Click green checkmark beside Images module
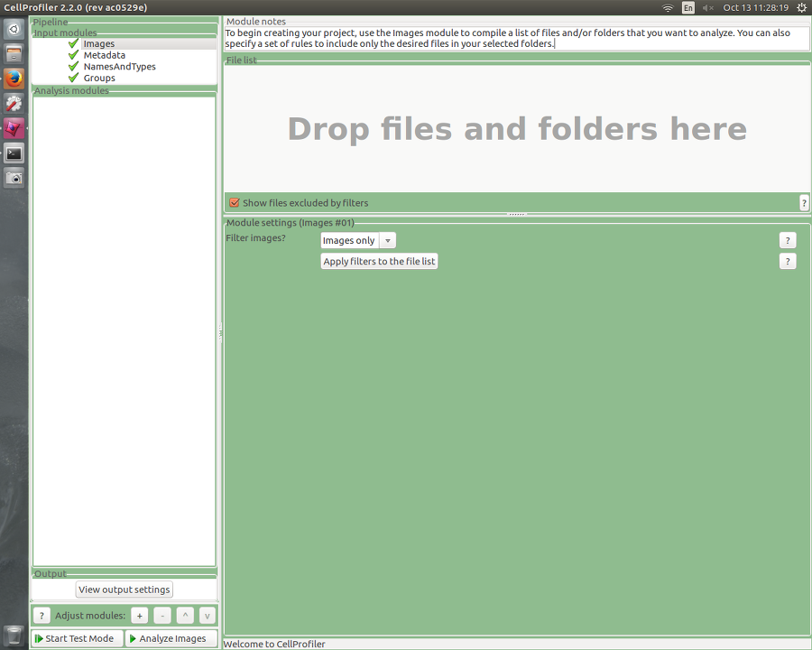 tap(74, 43)
